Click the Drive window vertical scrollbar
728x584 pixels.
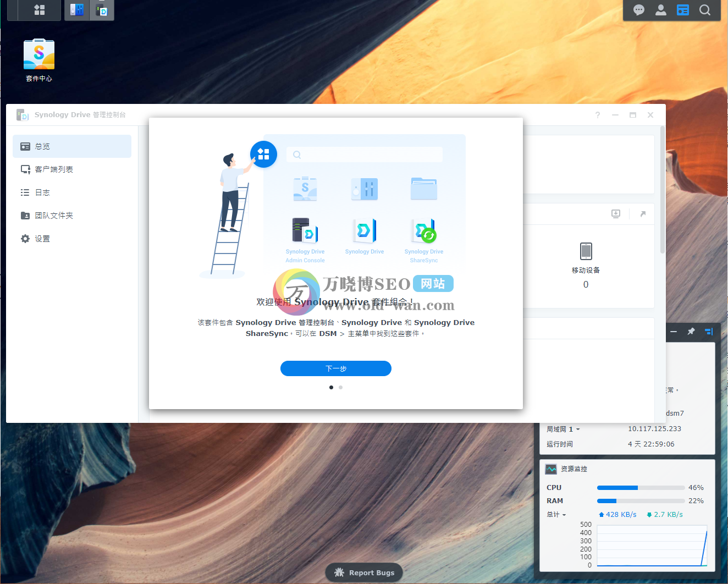[663, 190]
